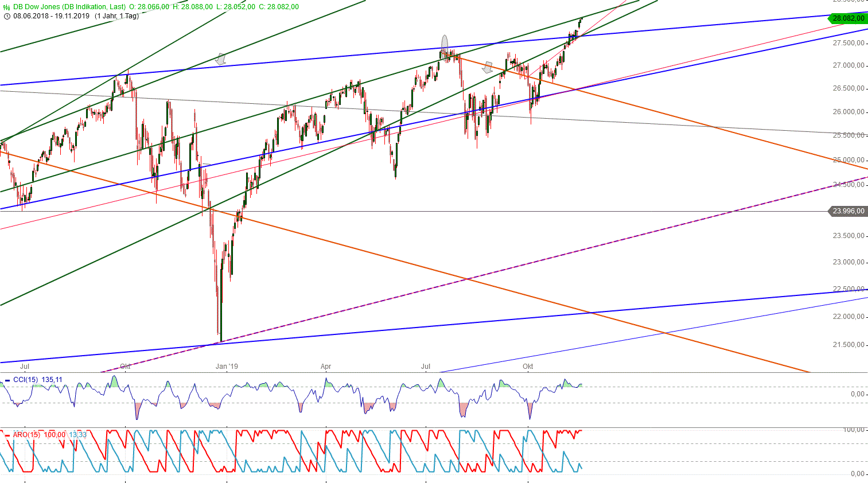Click the CCI 0,00 axis label
This screenshot has height=483, width=868.
point(858,394)
